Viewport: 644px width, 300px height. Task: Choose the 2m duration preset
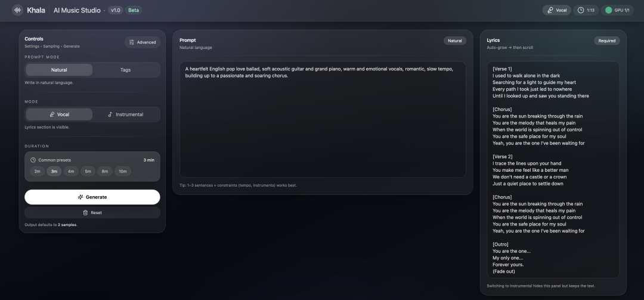point(38,171)
